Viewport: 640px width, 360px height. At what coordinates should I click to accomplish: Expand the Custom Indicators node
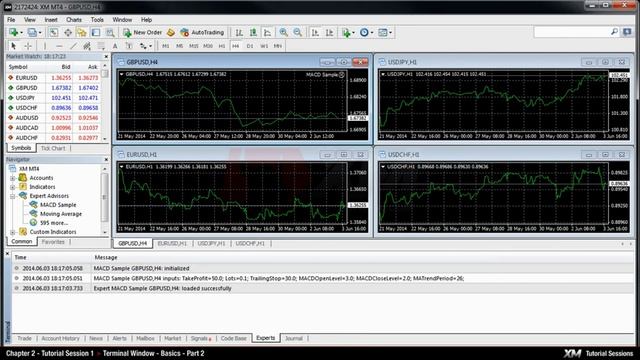coord(13,232)
